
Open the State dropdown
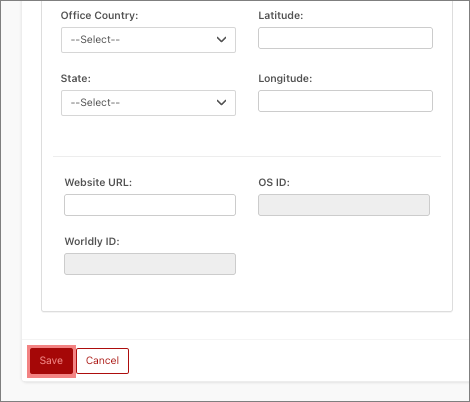pos(148,103)
